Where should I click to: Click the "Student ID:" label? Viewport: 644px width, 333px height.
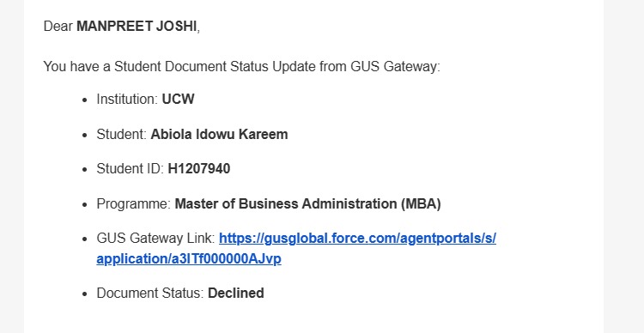point(131,169)
